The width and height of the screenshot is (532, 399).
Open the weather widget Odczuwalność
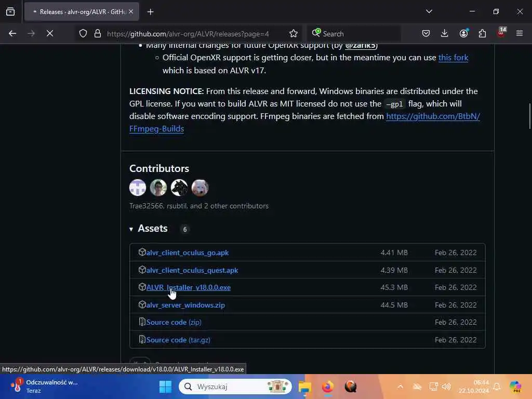[44, 387]
